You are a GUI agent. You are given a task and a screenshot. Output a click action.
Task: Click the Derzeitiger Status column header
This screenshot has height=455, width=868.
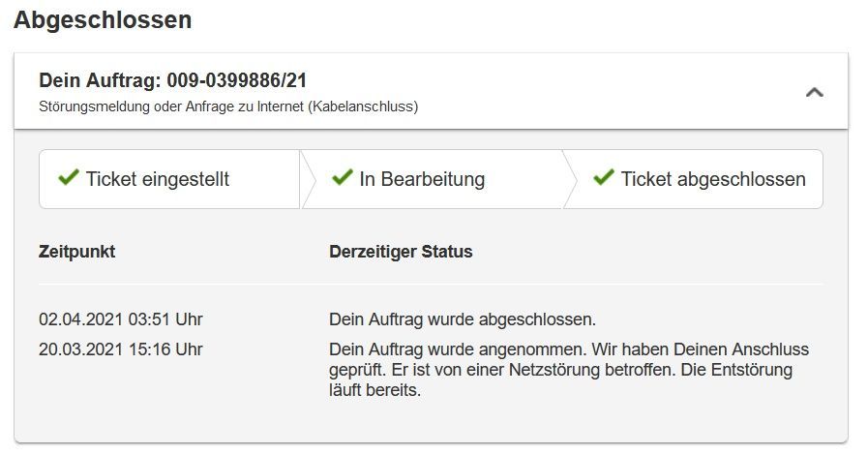click(401, 252)
